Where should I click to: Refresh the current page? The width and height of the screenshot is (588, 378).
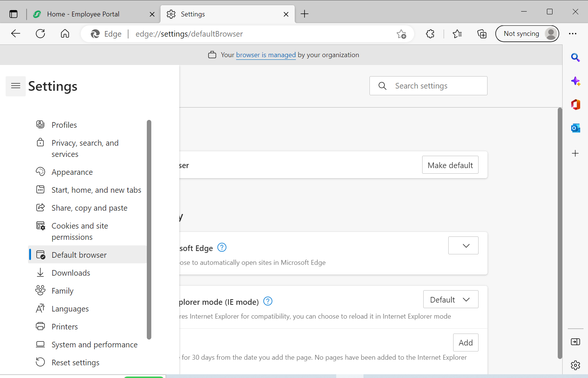tap(40, 34)
